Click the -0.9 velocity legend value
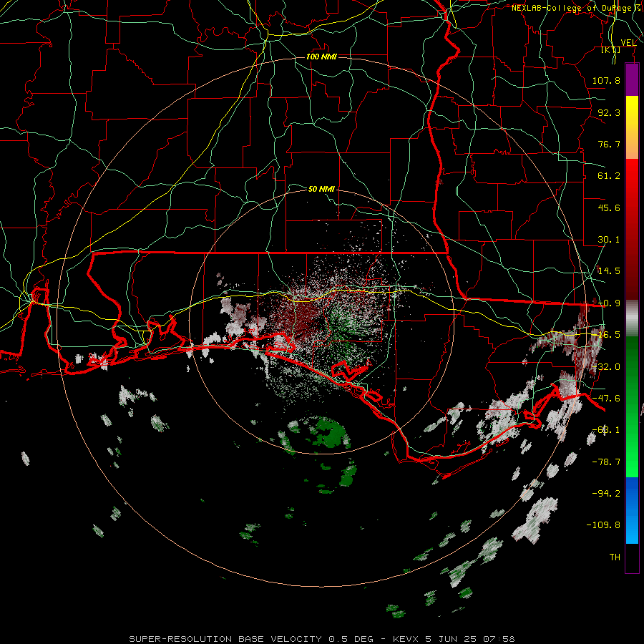The image size is (644, 644). click(609, 303)
